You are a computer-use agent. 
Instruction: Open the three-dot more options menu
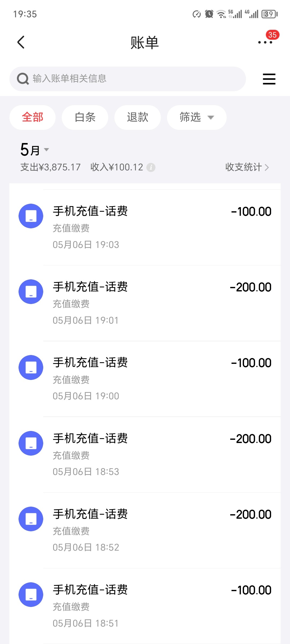[265, 42]
